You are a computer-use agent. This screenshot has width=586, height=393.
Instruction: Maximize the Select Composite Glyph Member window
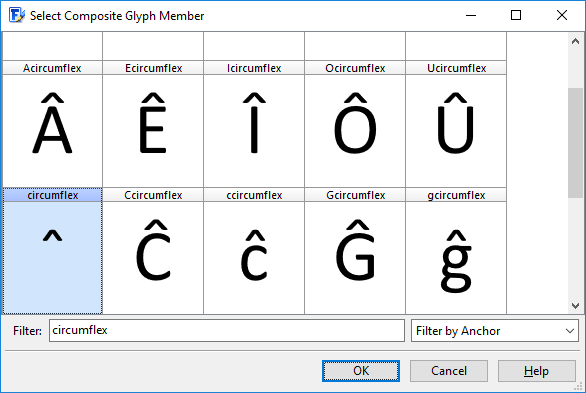(516, 15)
